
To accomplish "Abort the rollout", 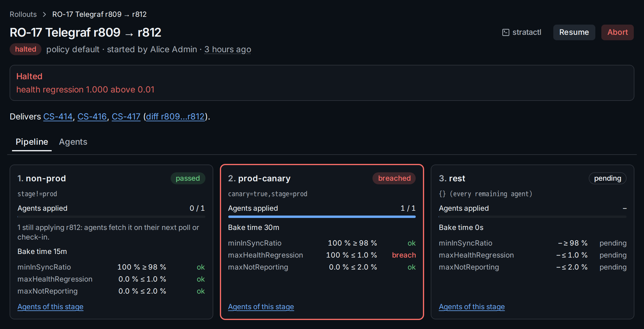I will coord(617,32).
